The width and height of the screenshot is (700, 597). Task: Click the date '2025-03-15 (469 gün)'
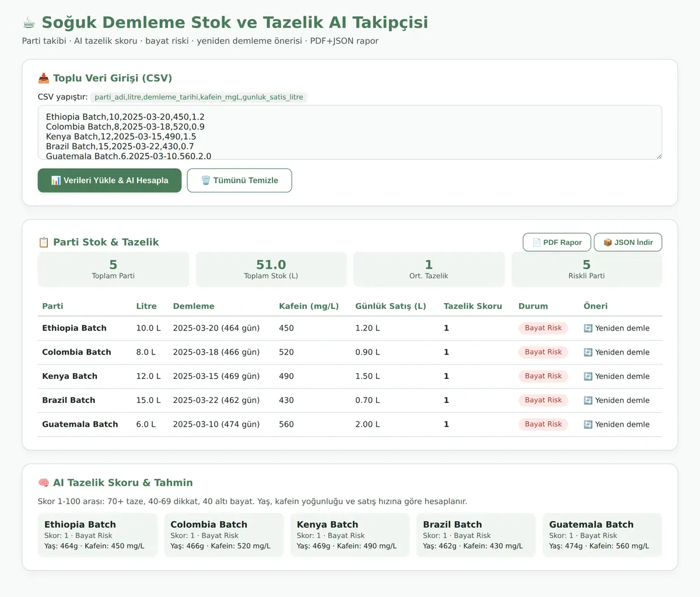216,376
